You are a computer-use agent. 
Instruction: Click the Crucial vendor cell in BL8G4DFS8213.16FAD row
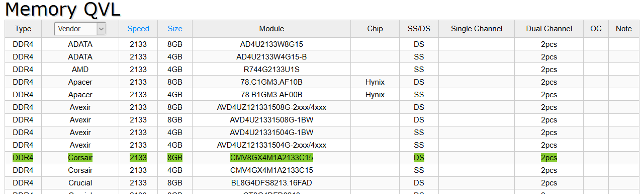click(80, 183)
